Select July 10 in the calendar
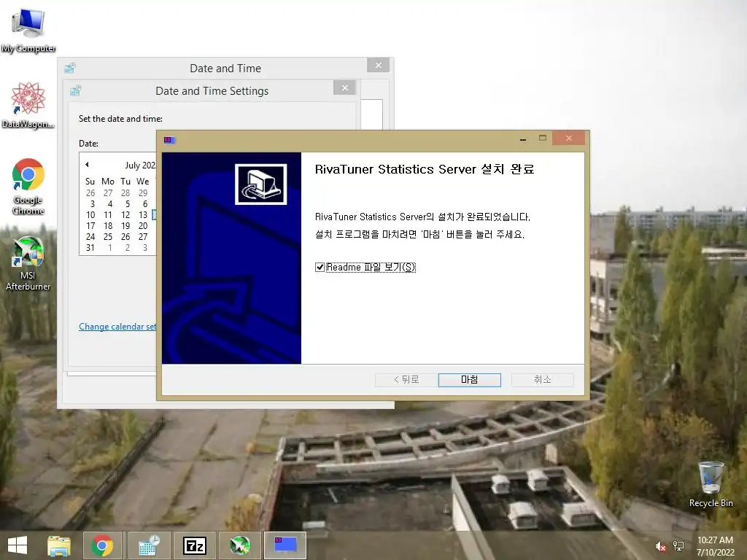Image resolution: width=747 pixels, height=560 pixels. pyautogui.click(x=90, y=215)
